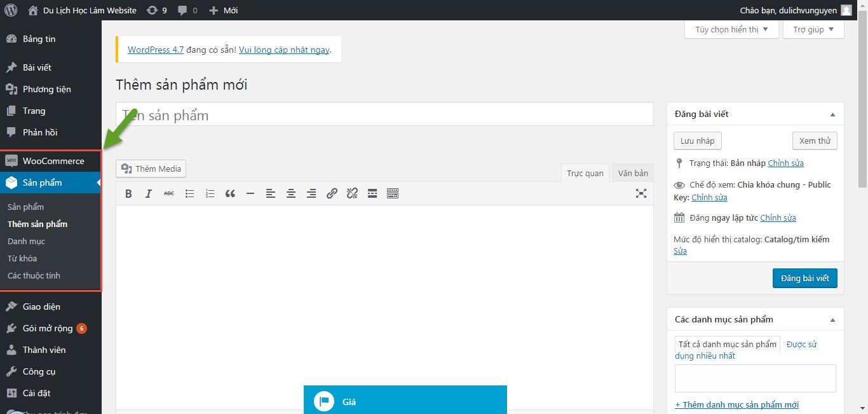Open updates via the refresh icon showing 9
868x414 pixels.
pos(156,10)
